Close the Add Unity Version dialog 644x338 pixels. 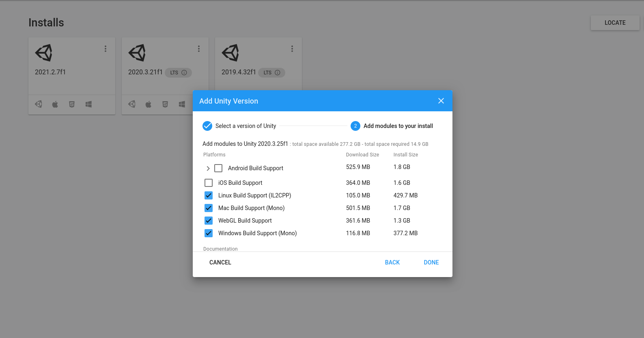pos(441,101)
